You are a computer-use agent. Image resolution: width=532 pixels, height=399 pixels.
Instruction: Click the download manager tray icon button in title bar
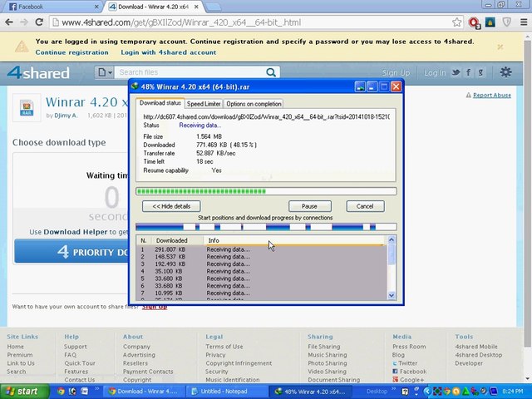[x=360, y=86]
